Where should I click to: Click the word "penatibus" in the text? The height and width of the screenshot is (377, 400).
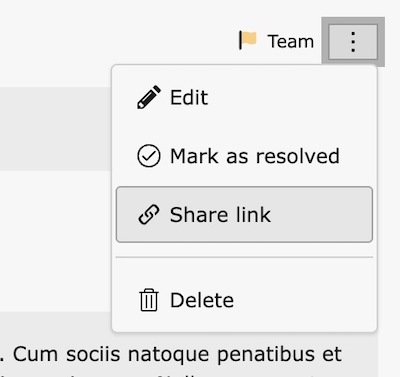coord(266,355)
